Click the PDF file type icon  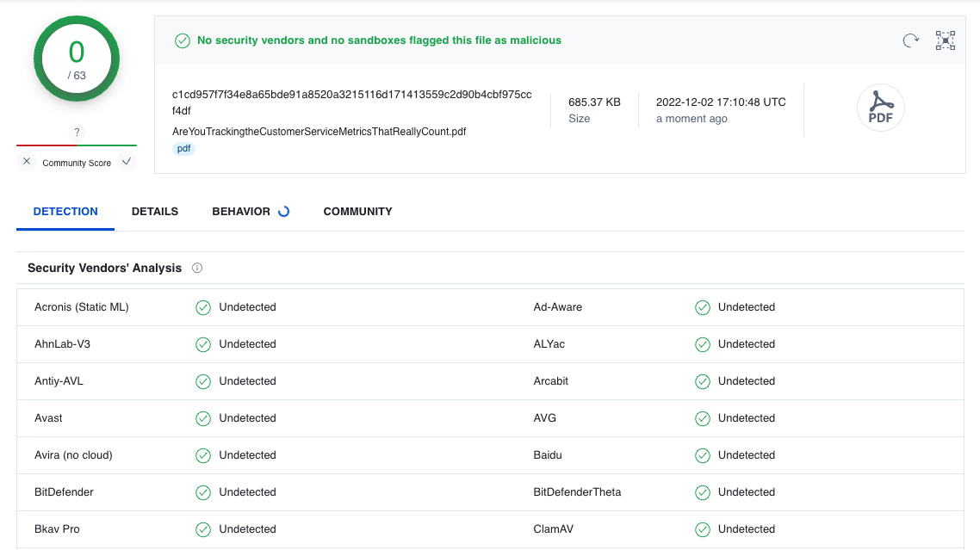coord(880,108)
